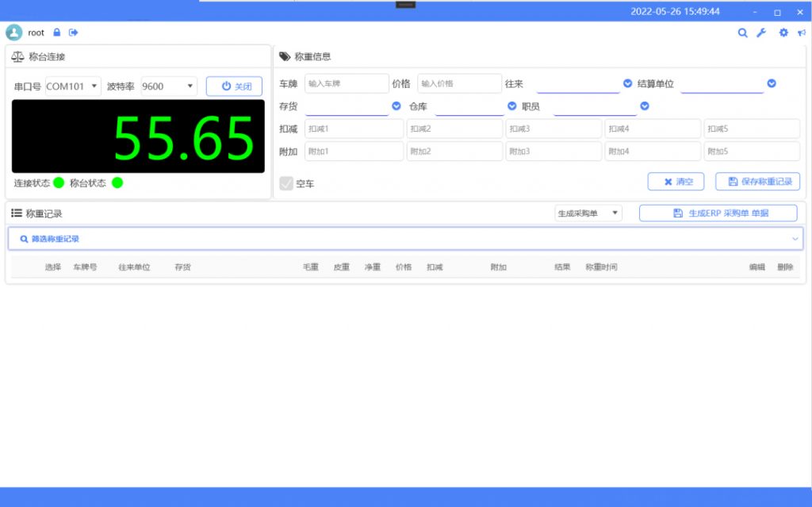Click the 扣减3 input field
The height and width of the screenshot is (507, 812).
point(553,129)
